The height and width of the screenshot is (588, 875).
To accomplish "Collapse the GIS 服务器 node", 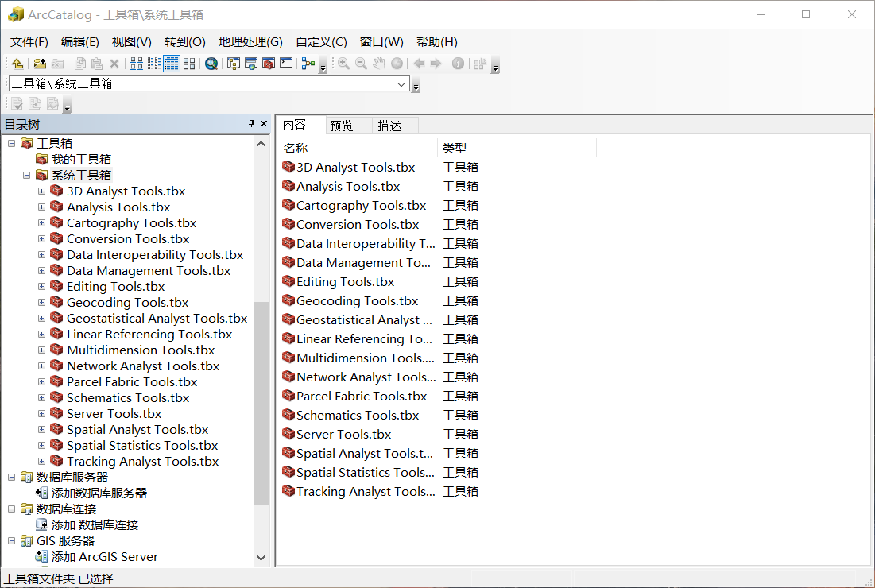I will coord(11,541).
